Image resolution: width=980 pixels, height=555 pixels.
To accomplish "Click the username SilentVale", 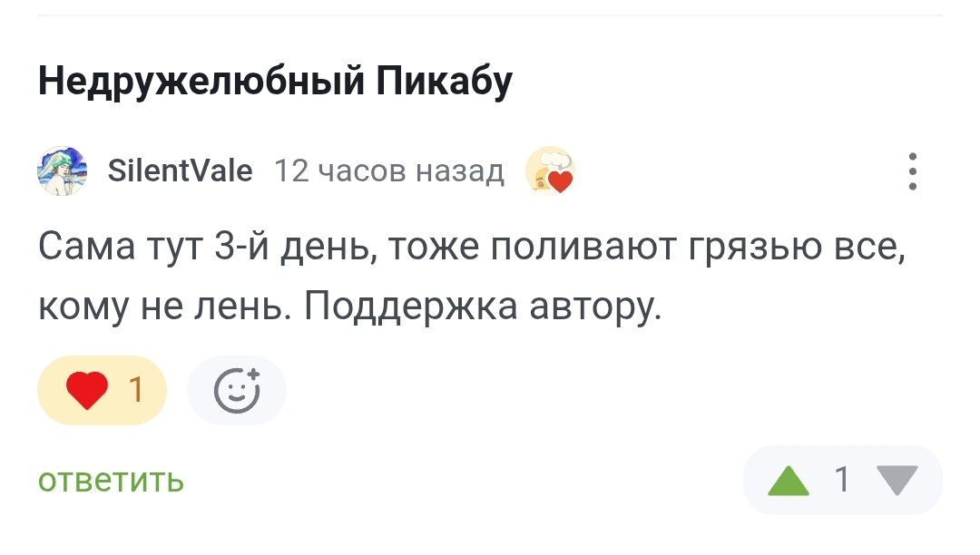I will [180, 170].
